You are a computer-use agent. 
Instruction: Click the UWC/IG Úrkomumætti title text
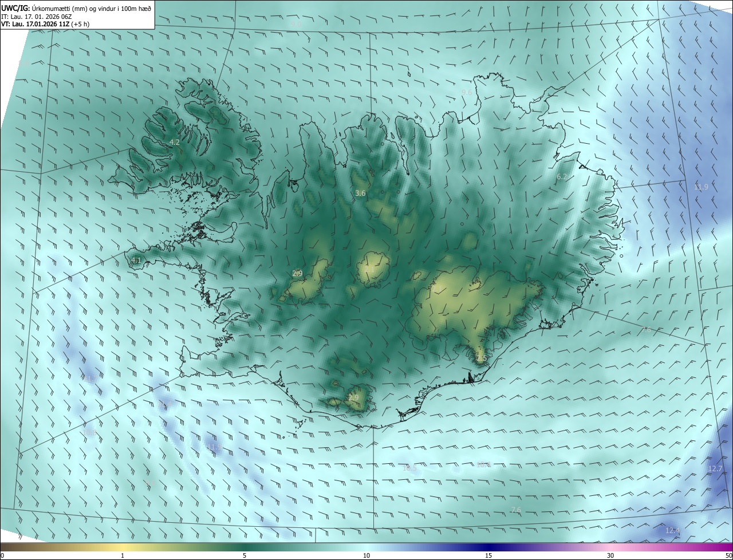(76, 7)
